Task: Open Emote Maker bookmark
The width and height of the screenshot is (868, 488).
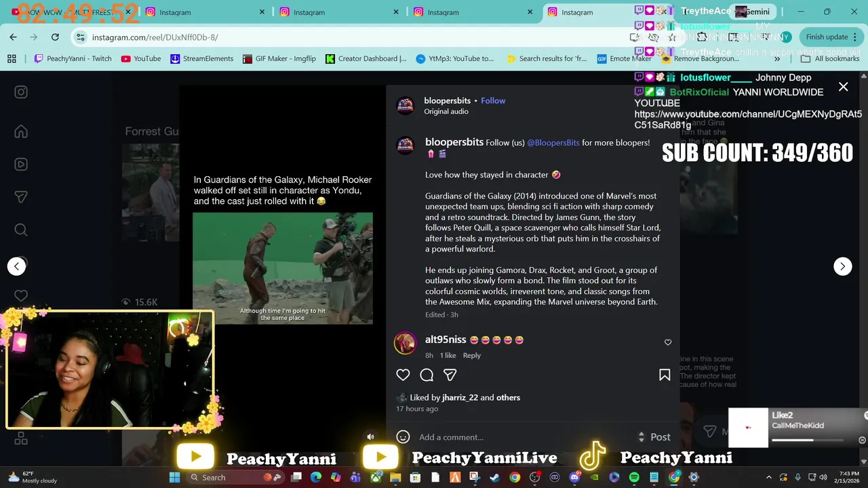Action: click(624, 59)
